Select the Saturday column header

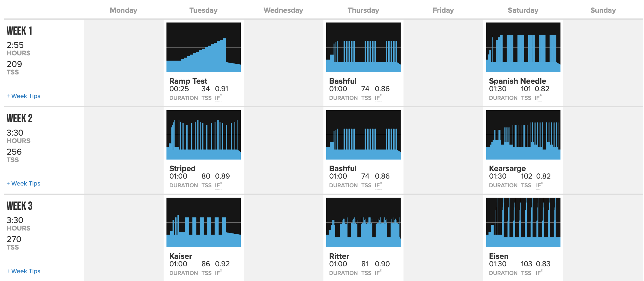tap(523, 10)
